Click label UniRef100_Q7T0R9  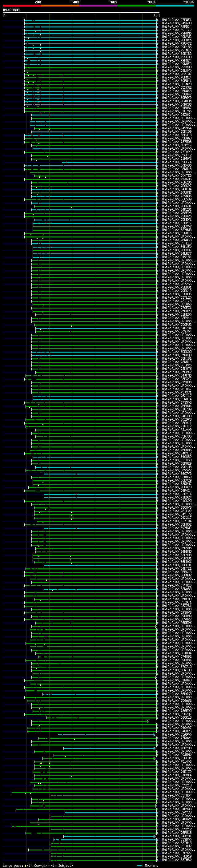pos(176,152)
